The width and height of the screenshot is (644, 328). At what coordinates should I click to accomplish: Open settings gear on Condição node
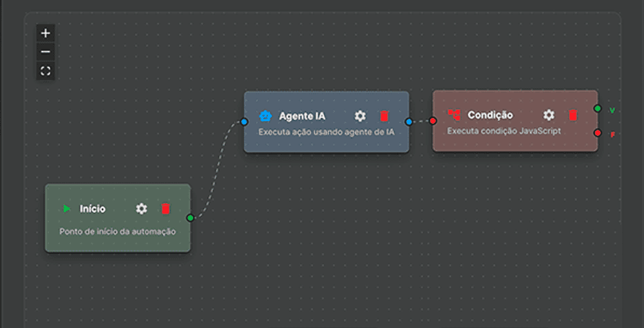point(549,115)
